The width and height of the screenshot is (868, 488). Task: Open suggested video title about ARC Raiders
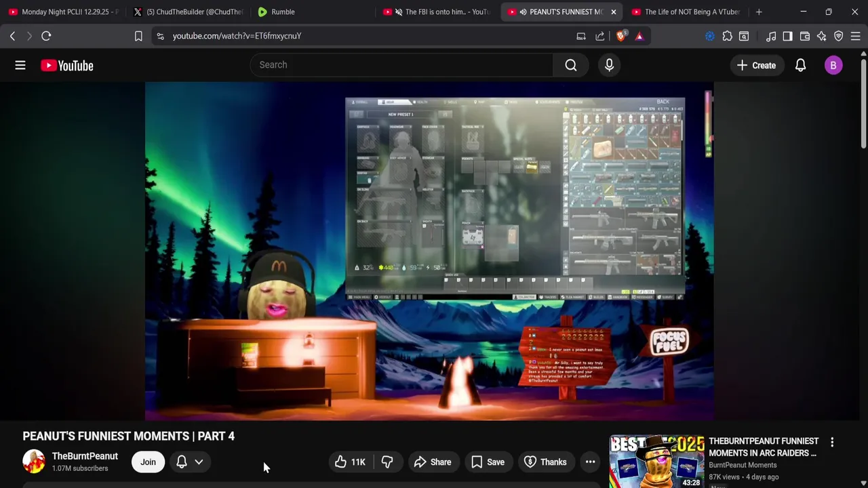click(764, 447)
